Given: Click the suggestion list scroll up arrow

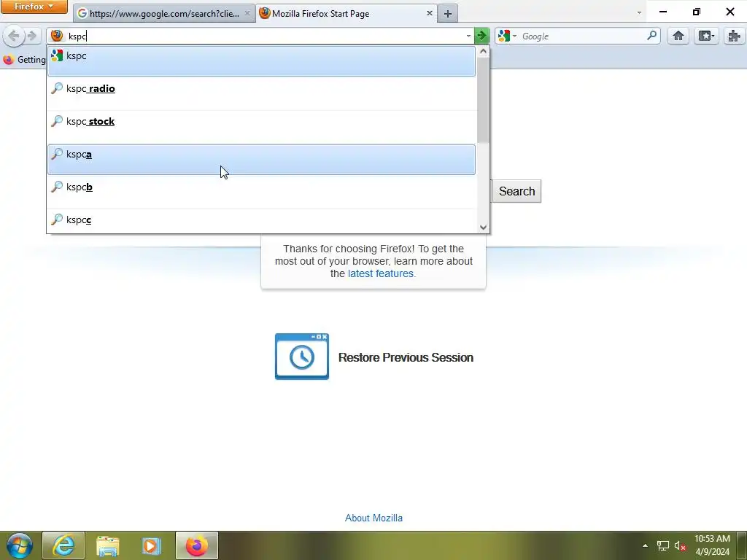Looking at the screenshot, I should [483, 51].
